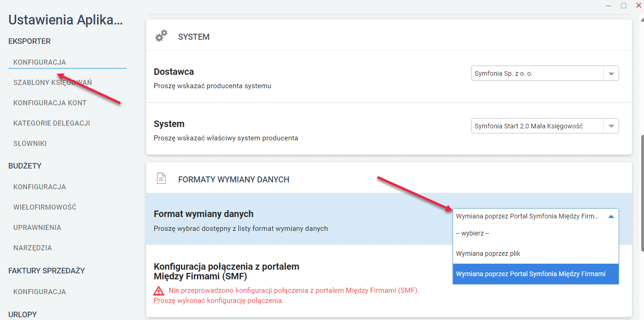This screenshot has height=320, width=644.
Task: Open Słowniki menu item
Action: 30,144
